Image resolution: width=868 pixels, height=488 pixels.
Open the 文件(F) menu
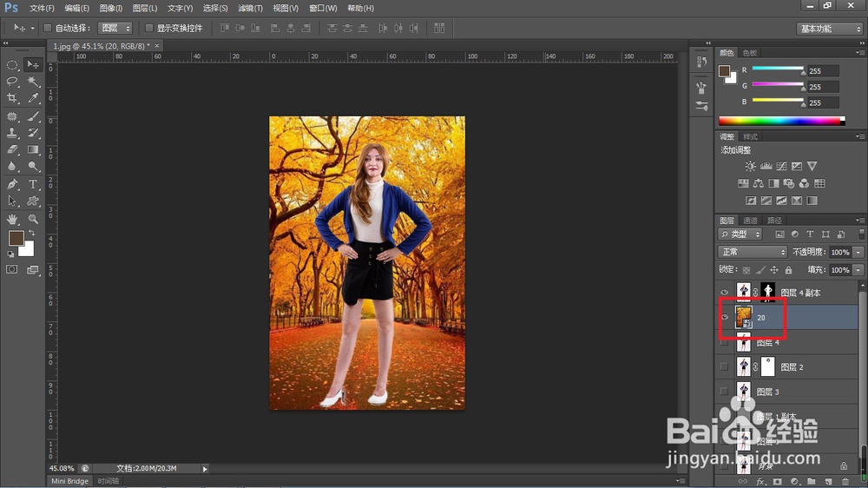[x=42, y=9]
